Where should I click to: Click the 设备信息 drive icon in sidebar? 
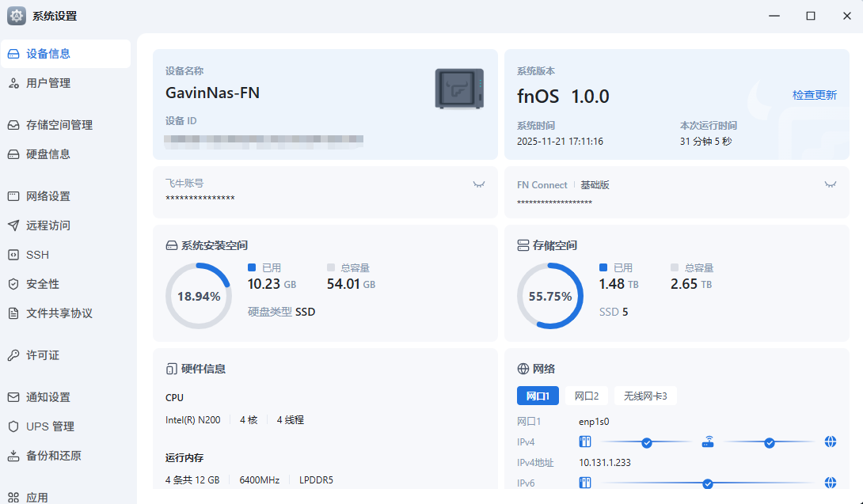(13, 54)
